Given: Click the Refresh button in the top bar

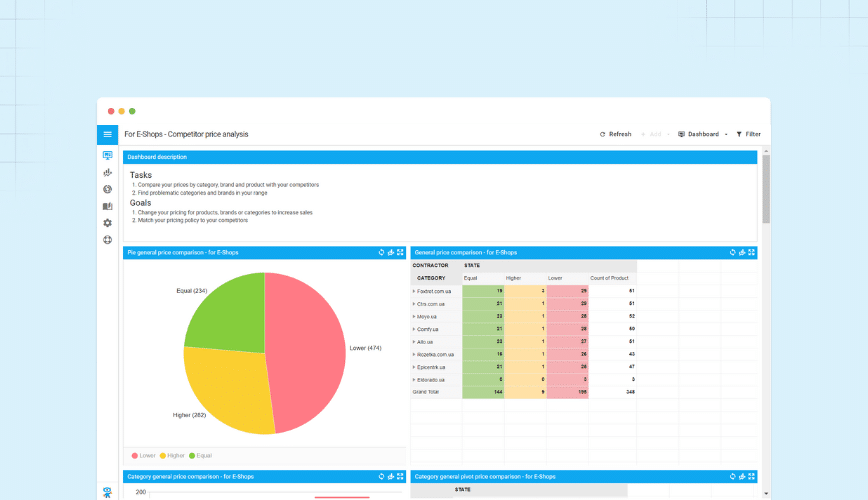Looking at the screenshot, I should point(616,134).
